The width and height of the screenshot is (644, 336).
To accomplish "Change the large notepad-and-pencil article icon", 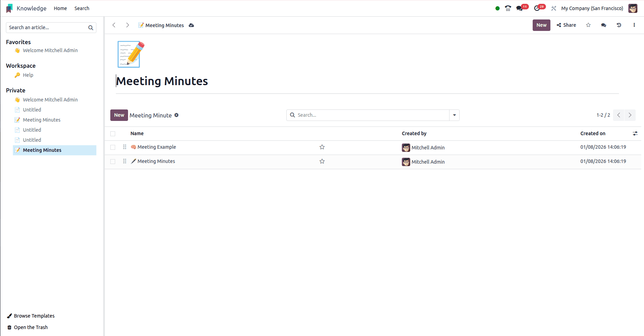I will (x=130, y=54).
